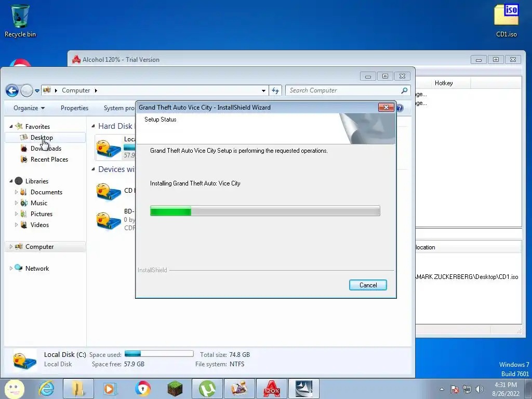Show hidden tray icons arrow
Screen dimensions: 532x399
point(442,389)
